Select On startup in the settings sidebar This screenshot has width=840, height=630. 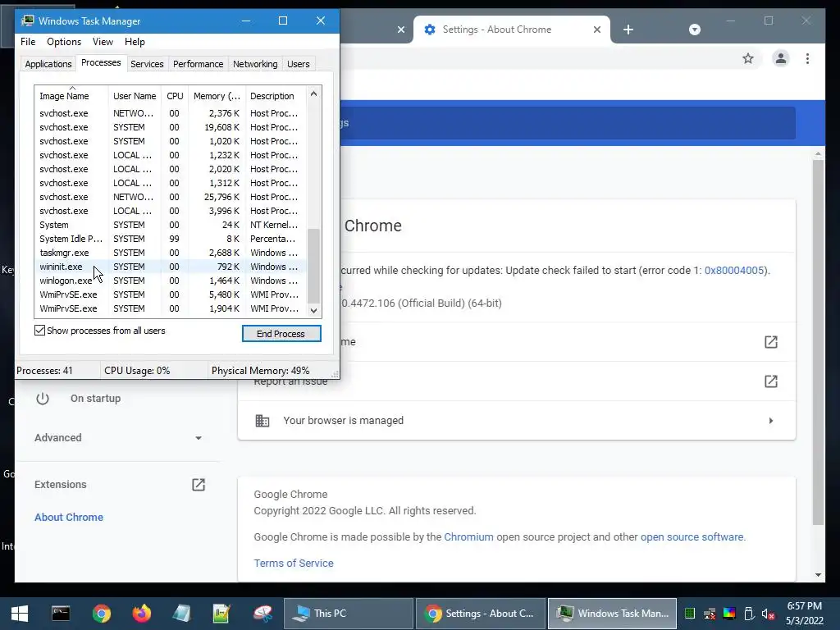95,398
